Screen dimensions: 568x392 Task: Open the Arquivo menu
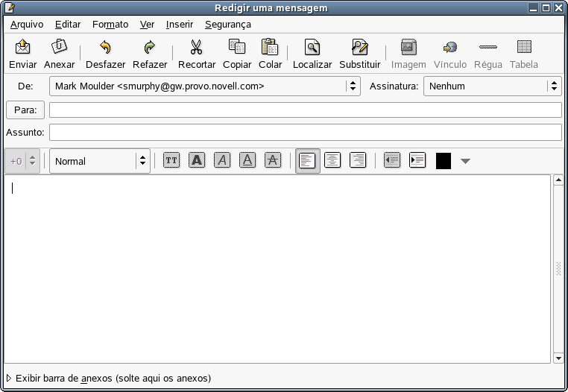click(x=27, y=25)
